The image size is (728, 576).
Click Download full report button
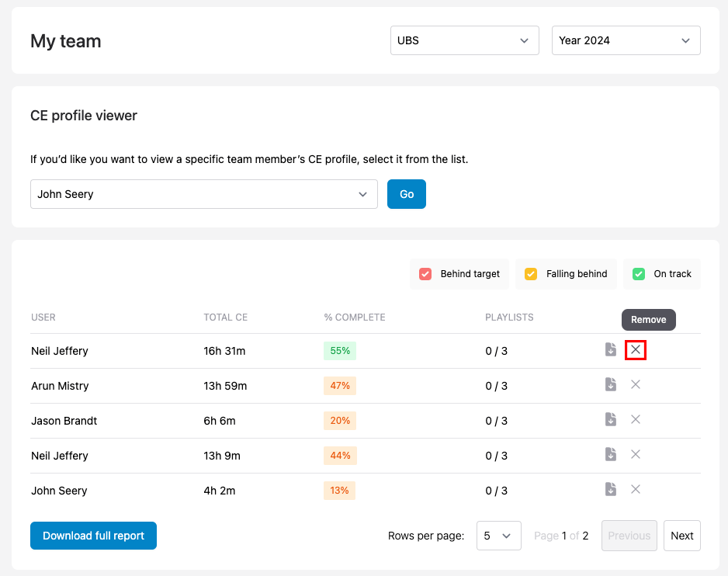93,536
